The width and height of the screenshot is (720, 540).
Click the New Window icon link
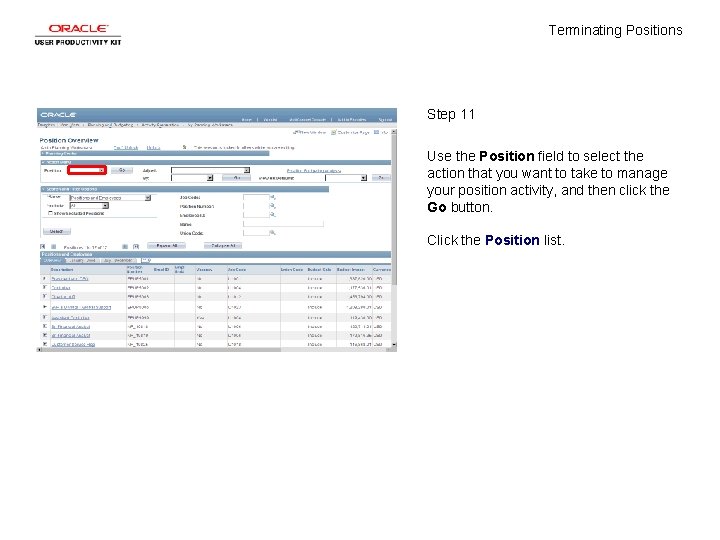[x=309, y=132]
